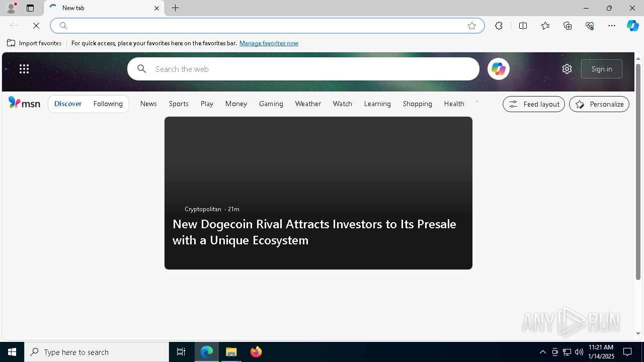
Task: Open Task View on taskbar
Action: [x=181, y=352]
